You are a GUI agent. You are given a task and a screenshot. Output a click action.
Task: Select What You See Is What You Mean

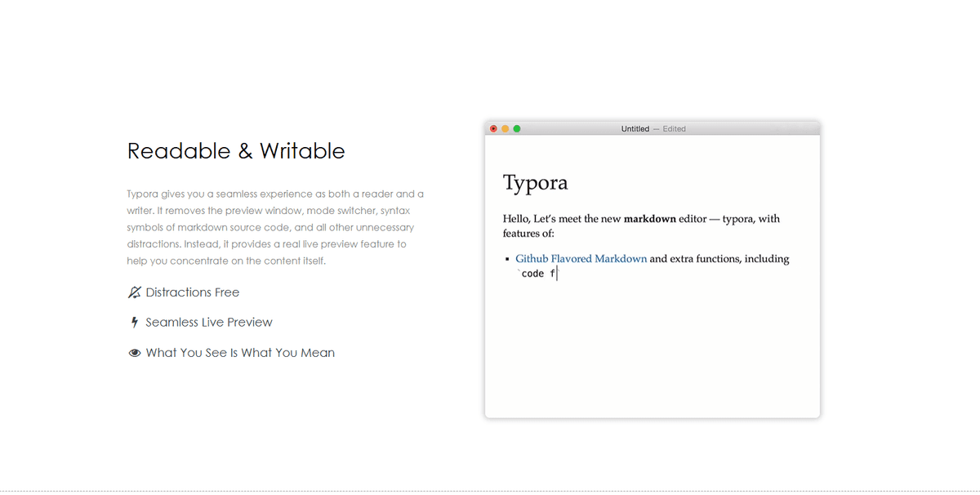click(x=240, y=353)
